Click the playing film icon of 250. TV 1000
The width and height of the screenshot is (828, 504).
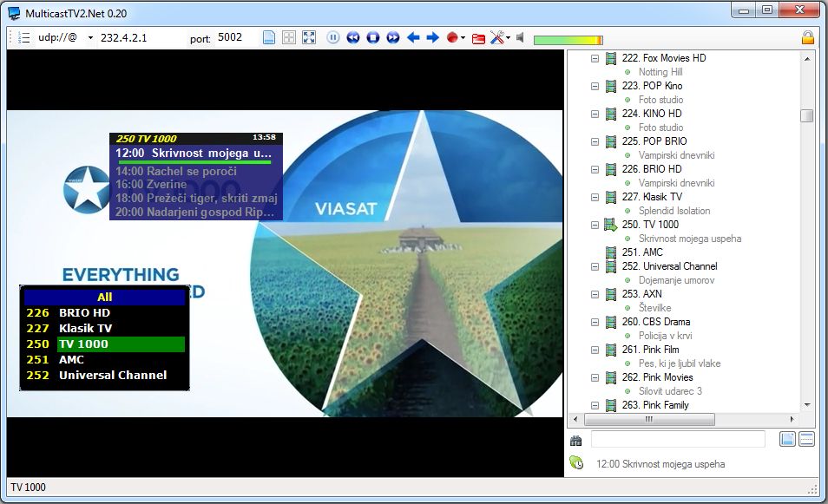(x=611, y=225)
